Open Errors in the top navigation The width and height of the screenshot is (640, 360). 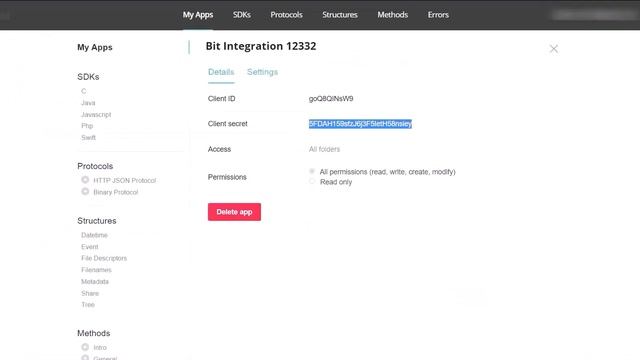click(438, 15)
